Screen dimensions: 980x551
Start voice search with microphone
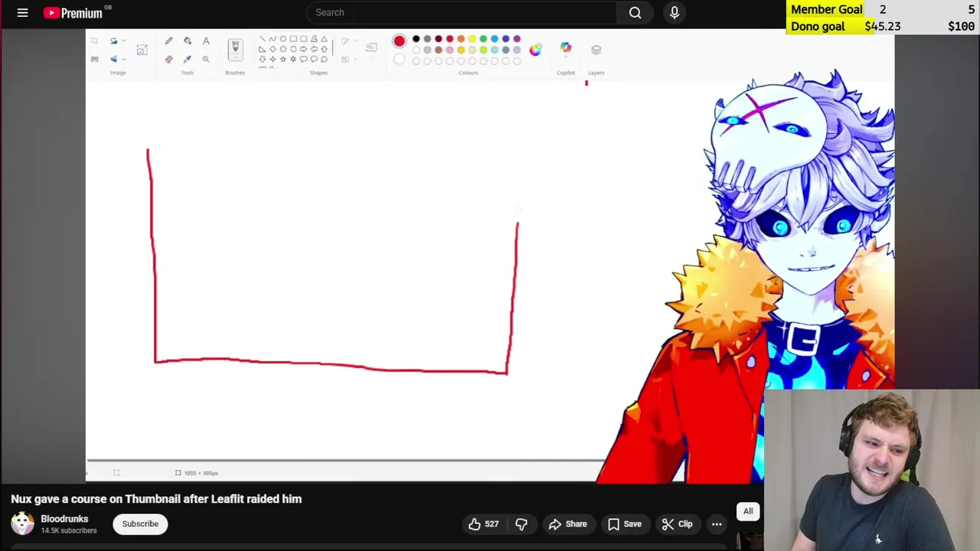point(675,12)
